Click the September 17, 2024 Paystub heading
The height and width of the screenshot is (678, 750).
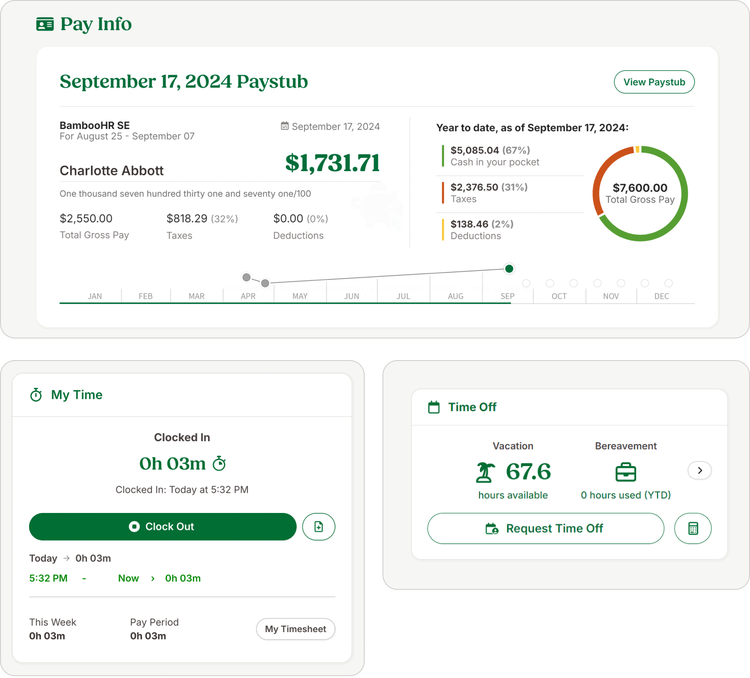[x=184, y=81]
